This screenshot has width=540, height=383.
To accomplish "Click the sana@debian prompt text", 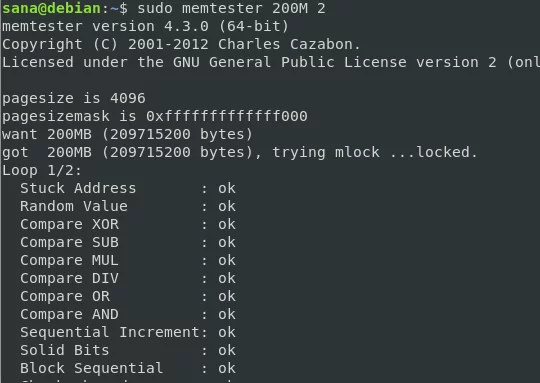I will [x=51, y=8].
